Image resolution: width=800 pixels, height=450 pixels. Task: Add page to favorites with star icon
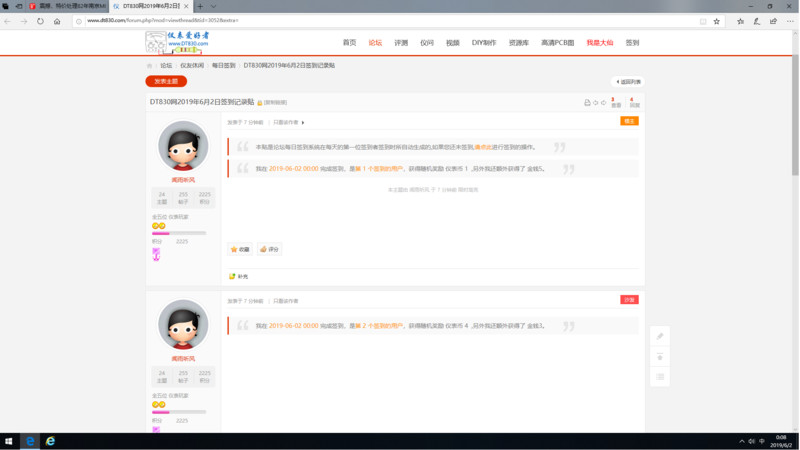pos(716,21)
